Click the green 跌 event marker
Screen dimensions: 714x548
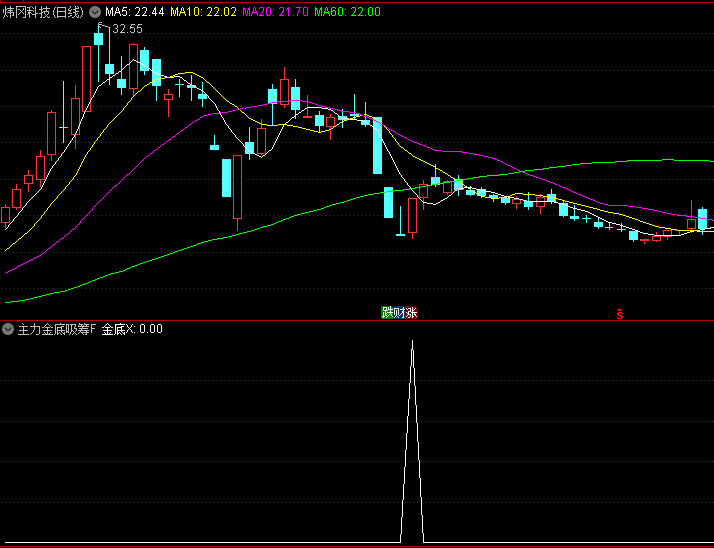tap(386, 313)
